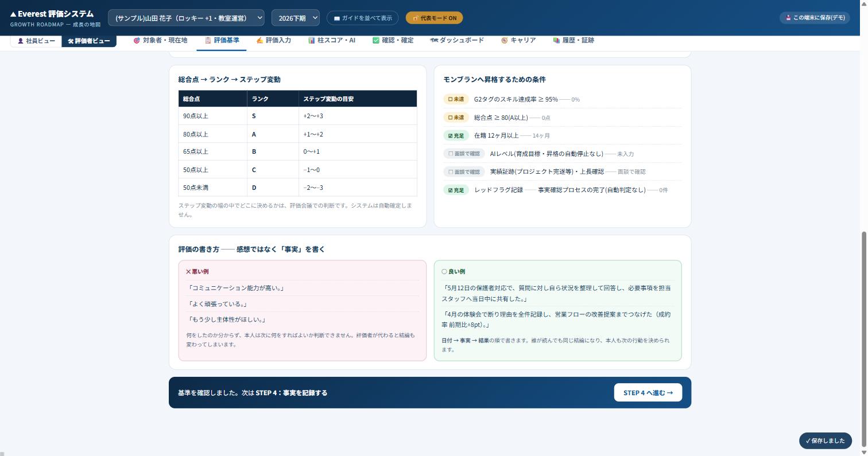This screenshot has height=456, width=868.
Task: Click 面談で確認 badge for AIレベル
Action: [x=464, y=154]
